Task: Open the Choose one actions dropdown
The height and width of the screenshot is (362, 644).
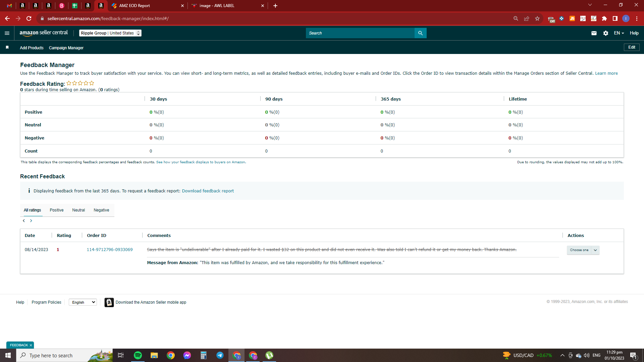Action: pos(583,250)
